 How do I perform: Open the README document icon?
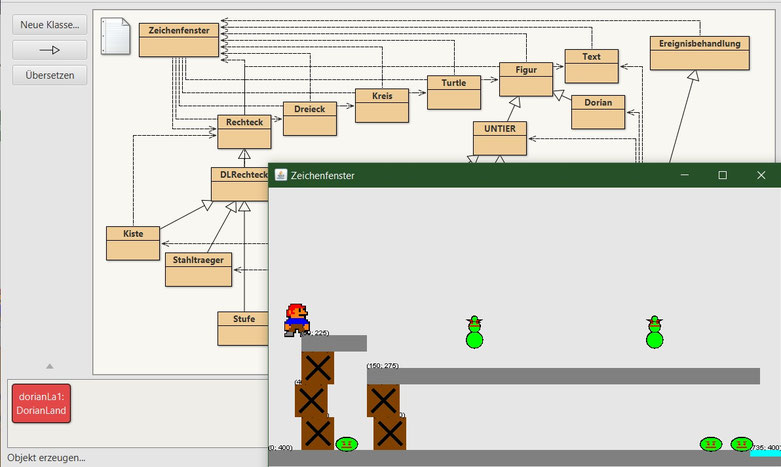[115, 36]
